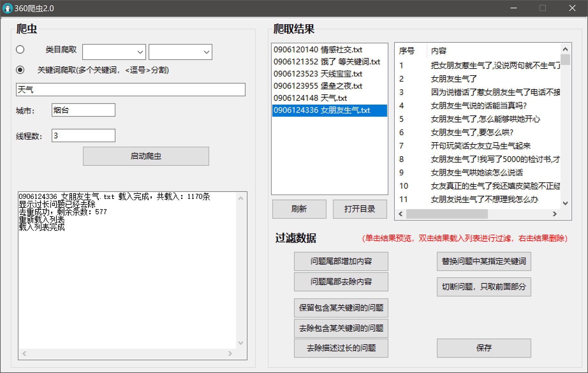Click 切断问题，只取前面部分 button
This screenshot has height=373, width=588.
coord(483,287)
